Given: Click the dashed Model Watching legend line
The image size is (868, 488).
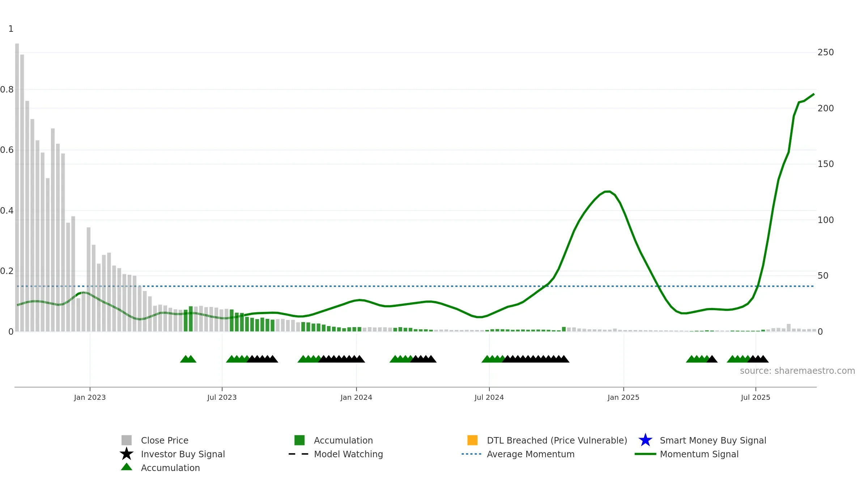Looking at the screenshot, I should pos(299,454).
